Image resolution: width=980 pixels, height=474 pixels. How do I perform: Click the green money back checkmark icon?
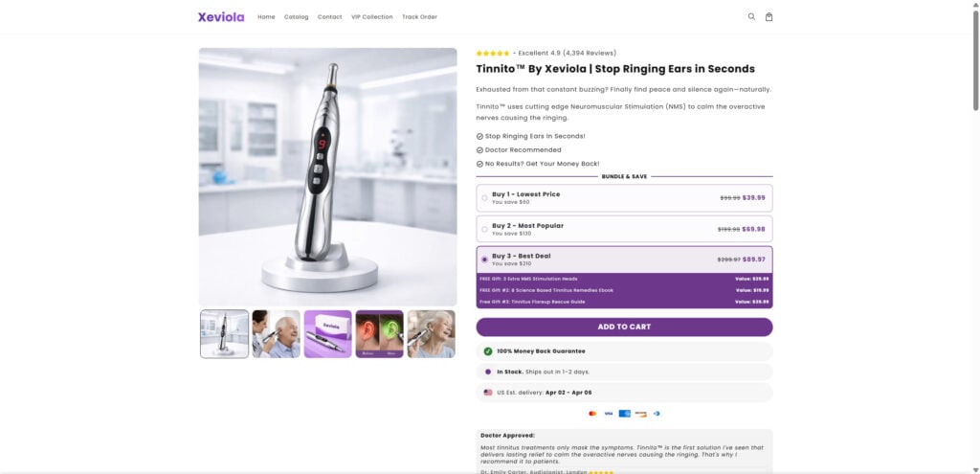[488, 351]
